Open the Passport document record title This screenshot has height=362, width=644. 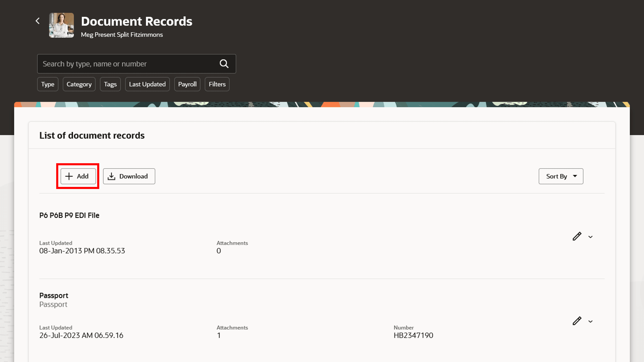tap(54, 296)
